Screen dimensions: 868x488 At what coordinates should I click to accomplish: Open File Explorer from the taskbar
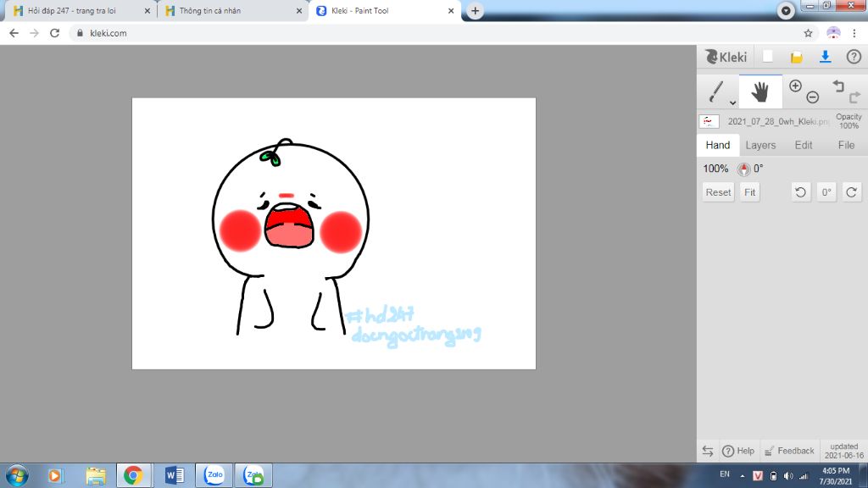[x=96, y=475]
